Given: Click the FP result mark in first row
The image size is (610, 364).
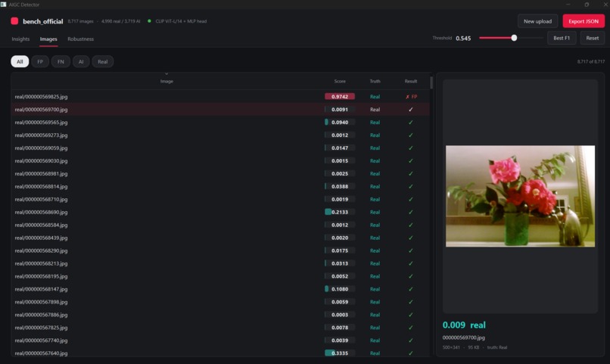Looking at the screenshot, I should (x=411, y=97).
